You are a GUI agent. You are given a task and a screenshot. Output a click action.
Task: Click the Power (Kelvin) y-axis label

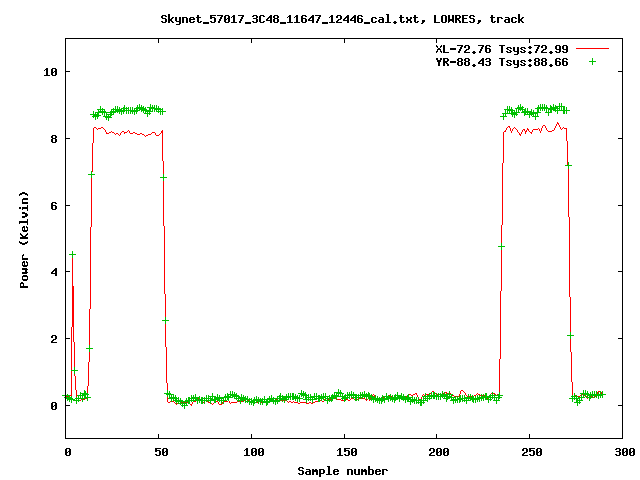tap(24, 240)
